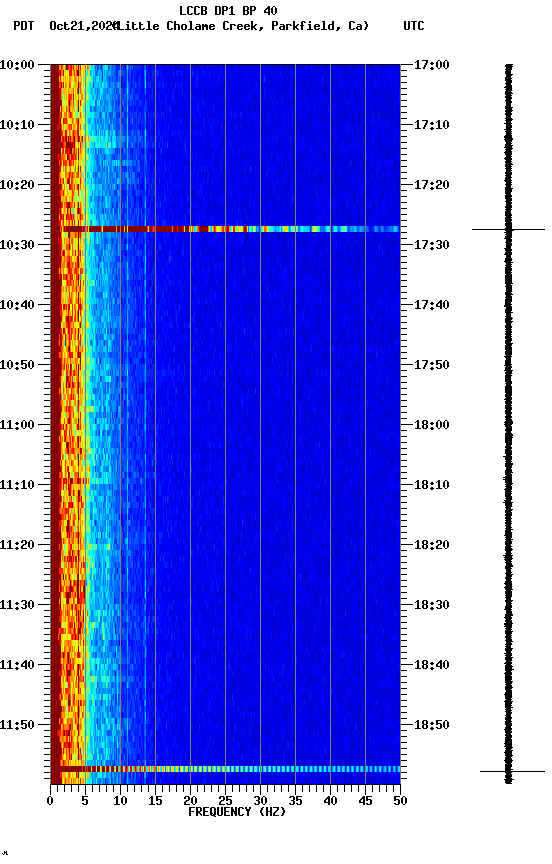Click the 10:30 PDT time label
Viewport: 552px width, 864px height.
[x=17, y=245]
